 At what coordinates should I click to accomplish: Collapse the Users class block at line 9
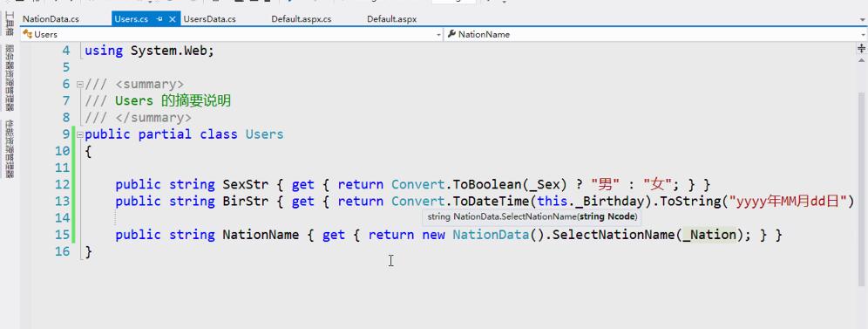click(79, 134)
